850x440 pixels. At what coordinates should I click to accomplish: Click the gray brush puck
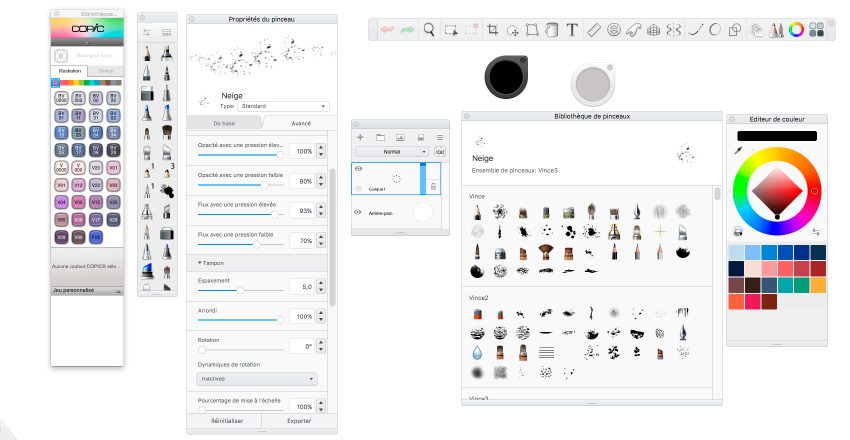(x=593, y=84)
